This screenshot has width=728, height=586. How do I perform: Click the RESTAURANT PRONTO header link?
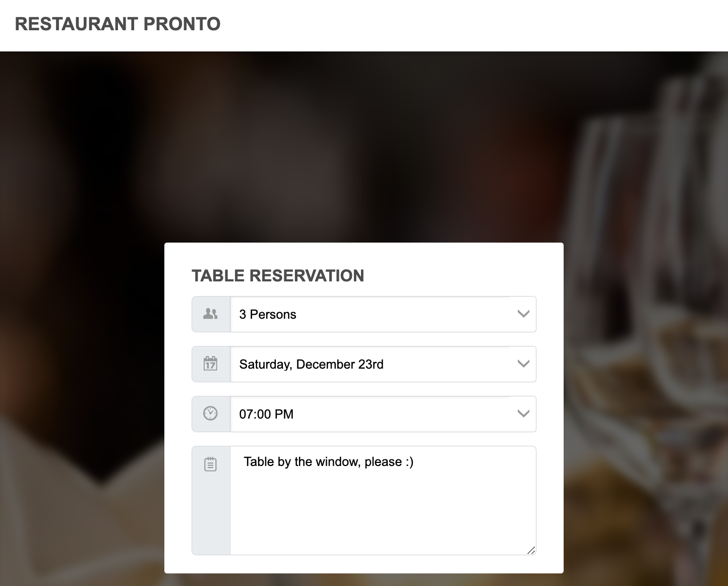[117, 24]
